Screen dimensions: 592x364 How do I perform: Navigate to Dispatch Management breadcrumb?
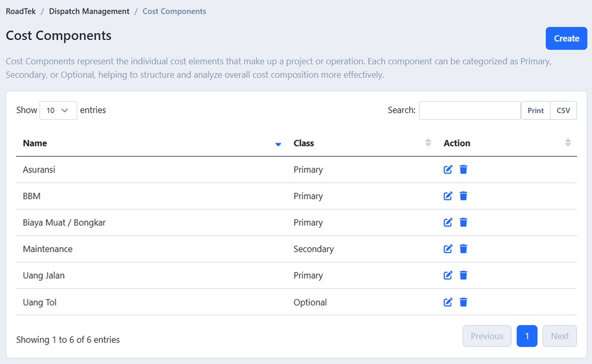pos(89,11)
